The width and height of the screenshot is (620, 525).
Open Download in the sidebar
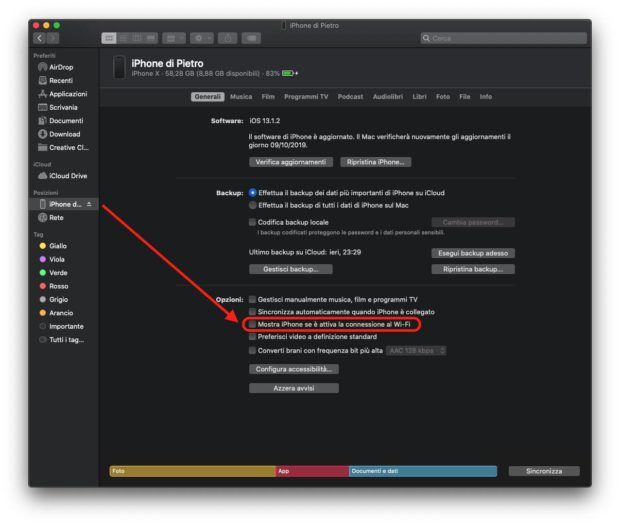[x=63, y=134]
